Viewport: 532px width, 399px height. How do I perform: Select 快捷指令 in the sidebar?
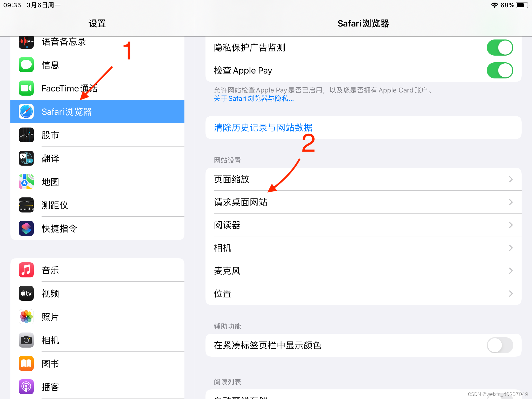tap(97, 228)
